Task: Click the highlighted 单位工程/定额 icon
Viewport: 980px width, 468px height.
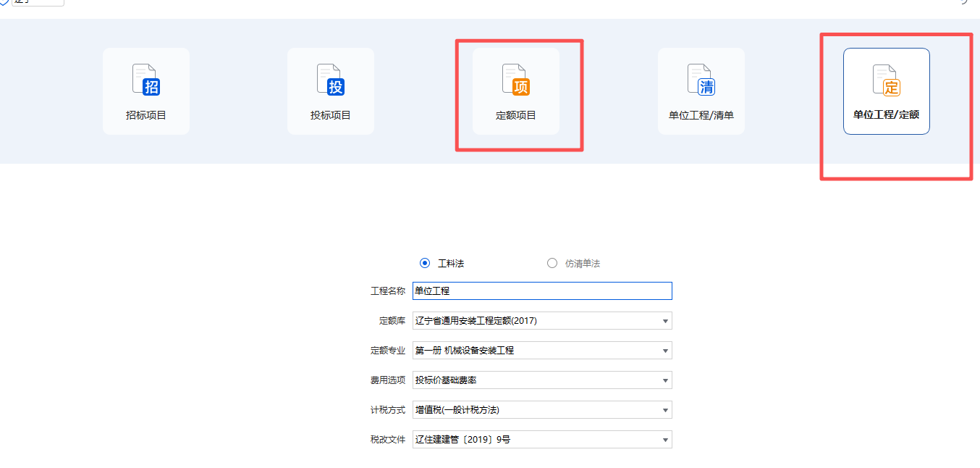Action: coord(885,91)
